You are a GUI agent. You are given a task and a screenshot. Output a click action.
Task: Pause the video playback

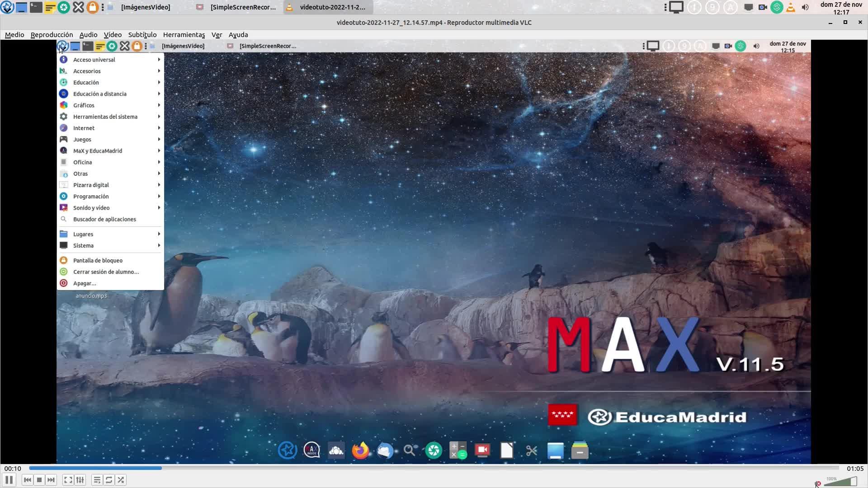9,480
